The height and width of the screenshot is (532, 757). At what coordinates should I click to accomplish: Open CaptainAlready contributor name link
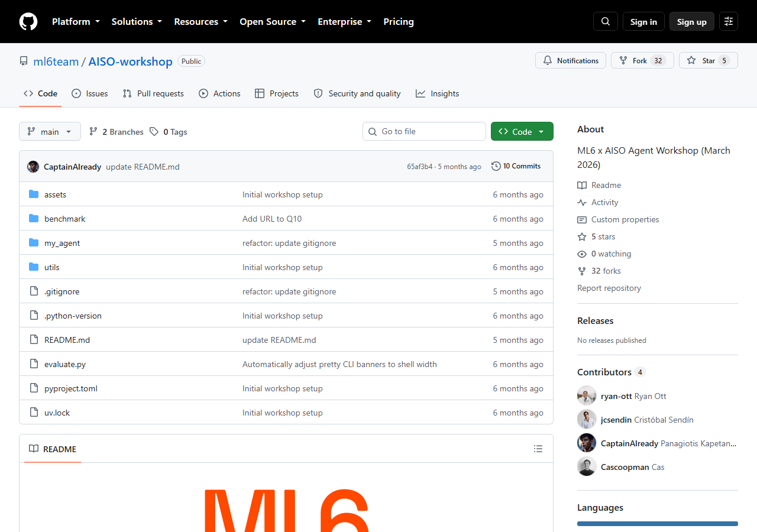point(629,443)
